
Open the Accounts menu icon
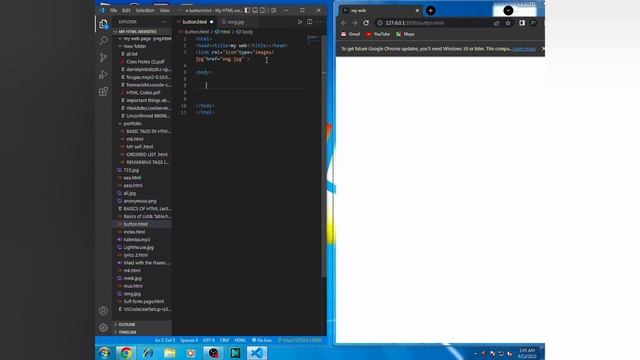pyautogui.click(x=103, y=311)
